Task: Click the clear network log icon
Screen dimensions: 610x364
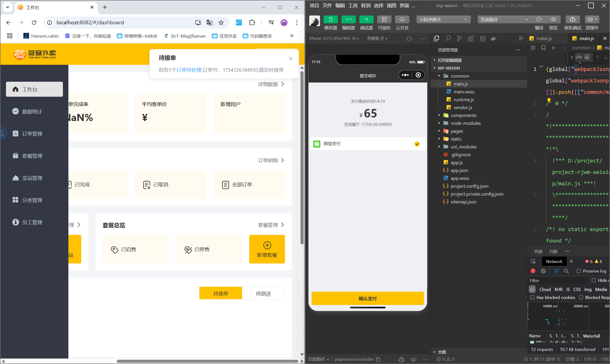Action: point(543,271)
